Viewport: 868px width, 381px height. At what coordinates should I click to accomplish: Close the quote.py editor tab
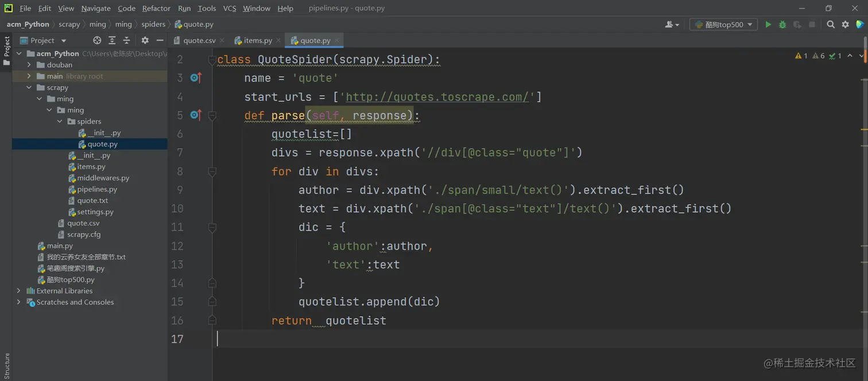point(337,40)
